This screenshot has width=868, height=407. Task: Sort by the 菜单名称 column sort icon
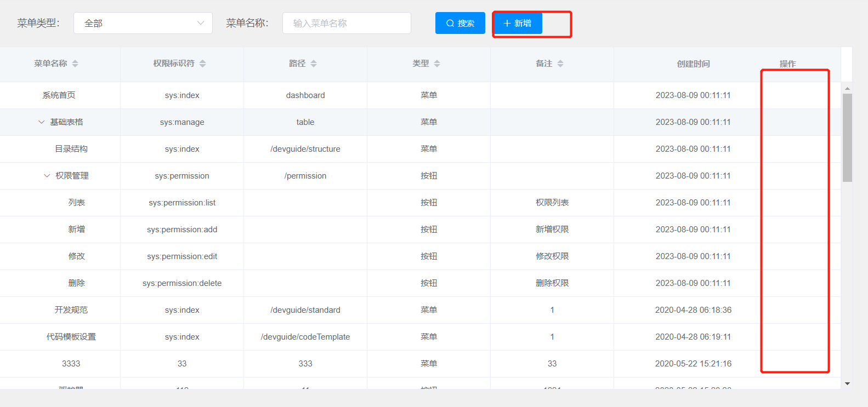[75, 64]
